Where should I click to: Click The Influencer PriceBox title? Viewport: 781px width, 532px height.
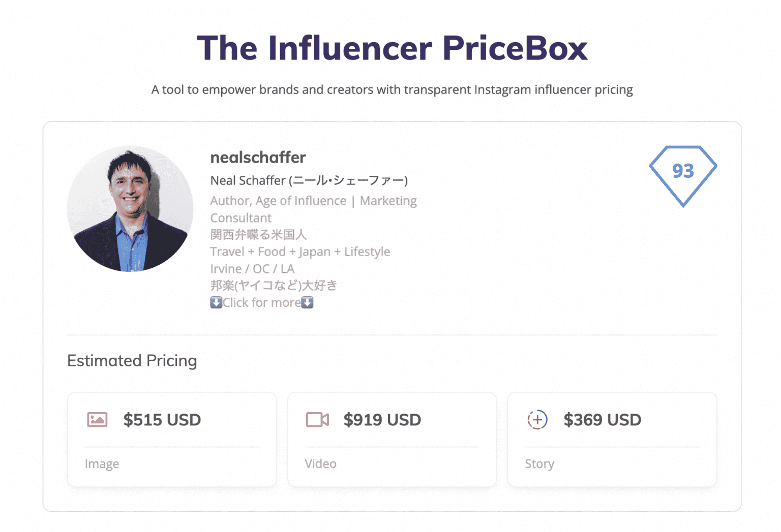point(393,48)
